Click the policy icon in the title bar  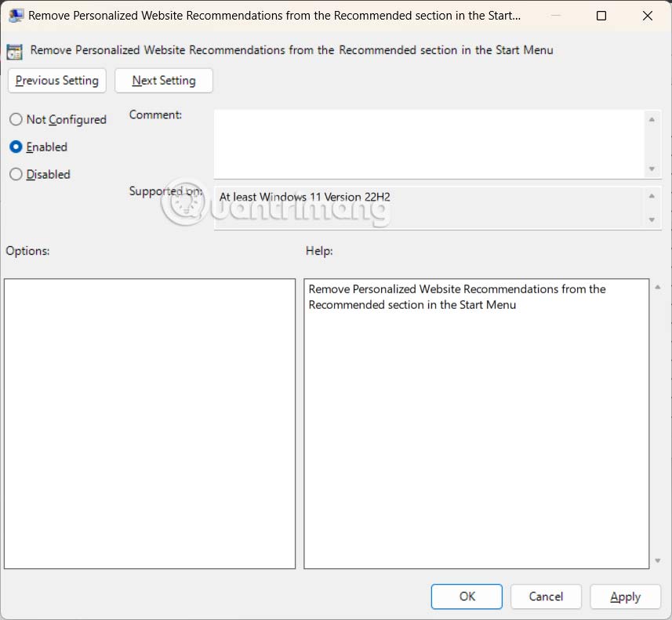(x=16, y=15)
